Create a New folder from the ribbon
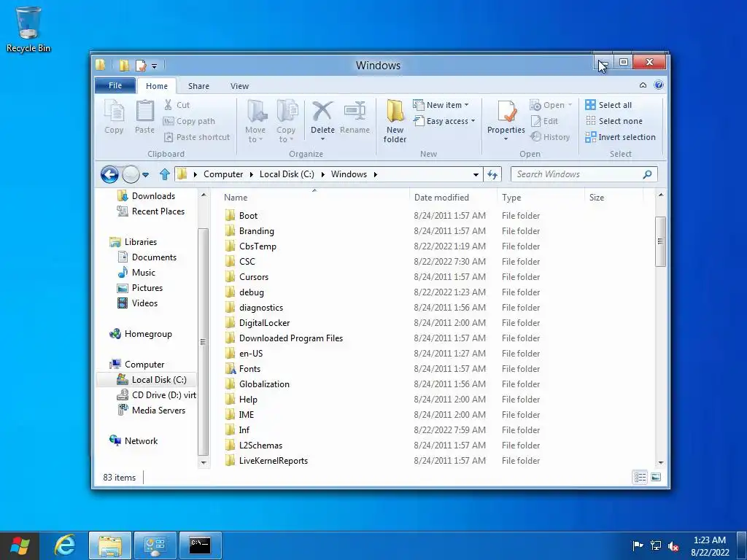 pyautogui.click(x=395, y=121)
